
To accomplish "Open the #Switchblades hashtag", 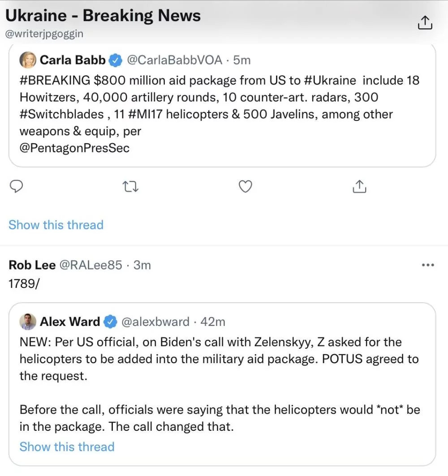I will [61, 115].
